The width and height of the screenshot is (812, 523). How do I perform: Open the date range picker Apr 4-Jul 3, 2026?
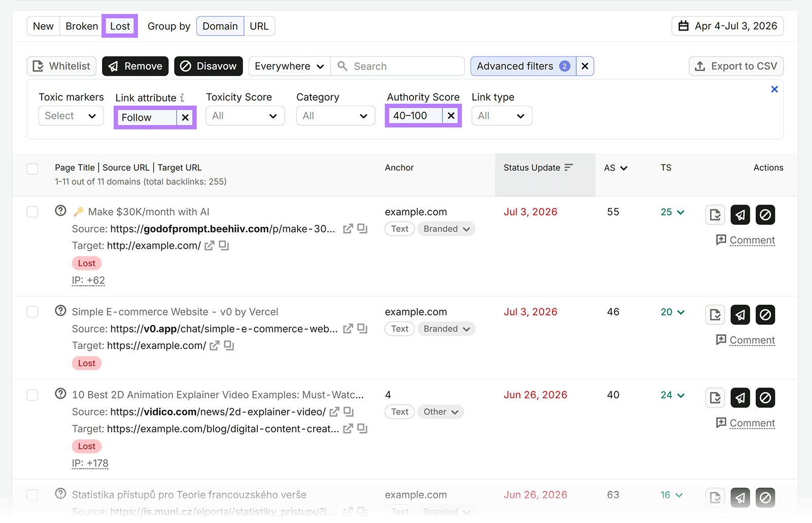(x=728, y=26)
